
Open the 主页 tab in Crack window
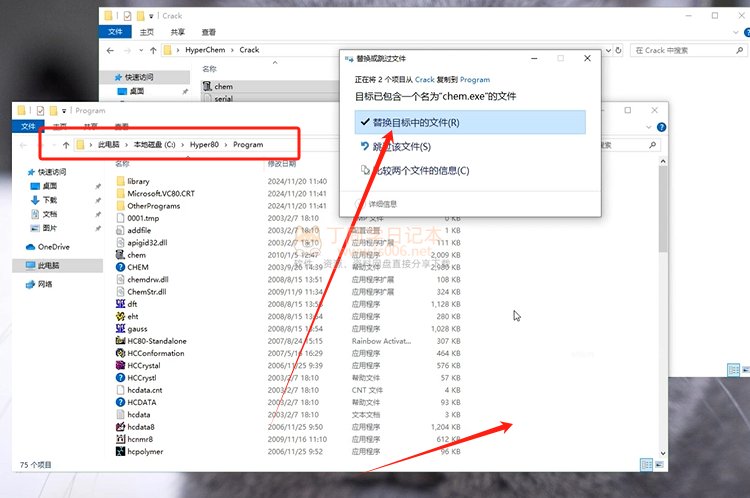point(147,32)
